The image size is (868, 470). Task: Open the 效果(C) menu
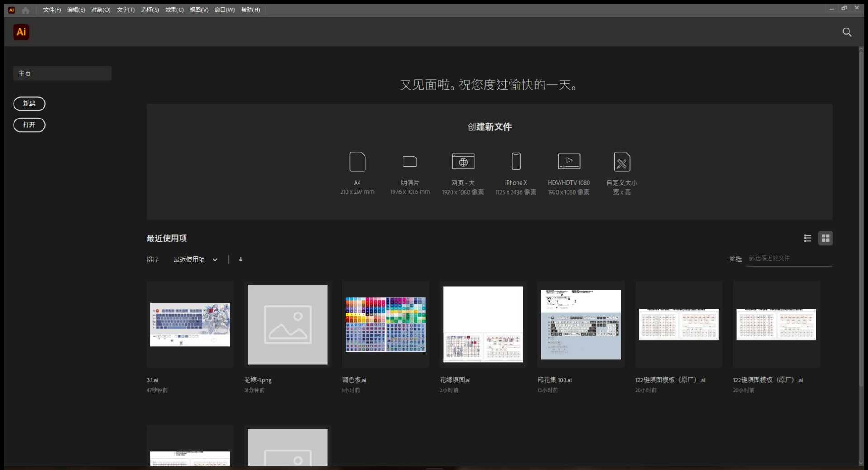174,10
